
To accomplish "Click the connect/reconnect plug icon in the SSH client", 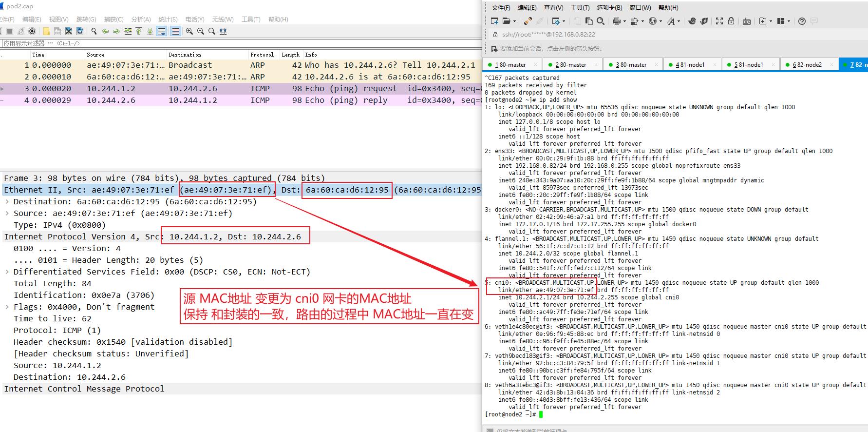I will click(528, 21).
